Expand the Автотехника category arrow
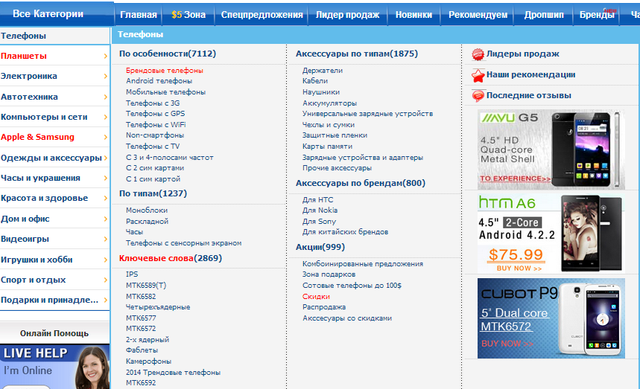 click(105, 97)
